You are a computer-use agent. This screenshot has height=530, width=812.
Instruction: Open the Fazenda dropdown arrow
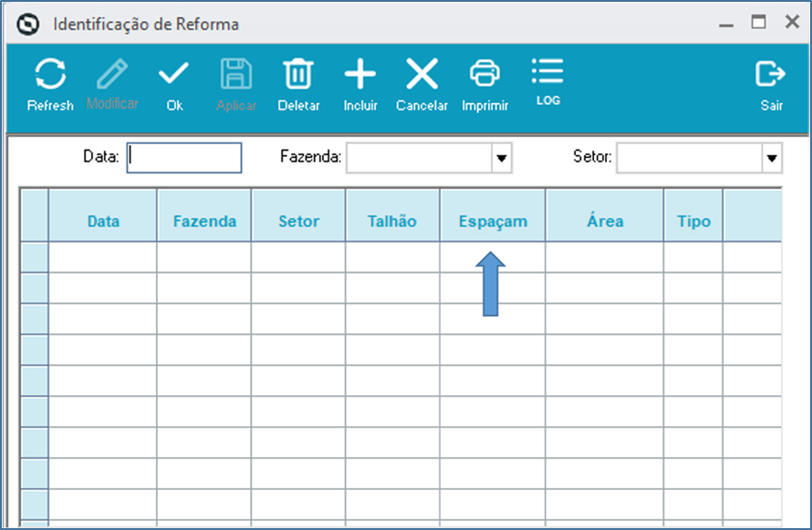[x=501, y=158]
